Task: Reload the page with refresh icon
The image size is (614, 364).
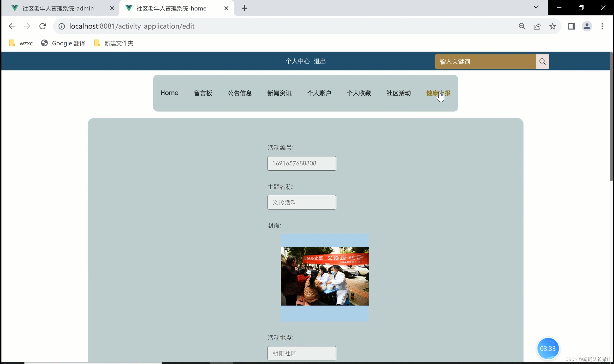Action: point(42,26)
